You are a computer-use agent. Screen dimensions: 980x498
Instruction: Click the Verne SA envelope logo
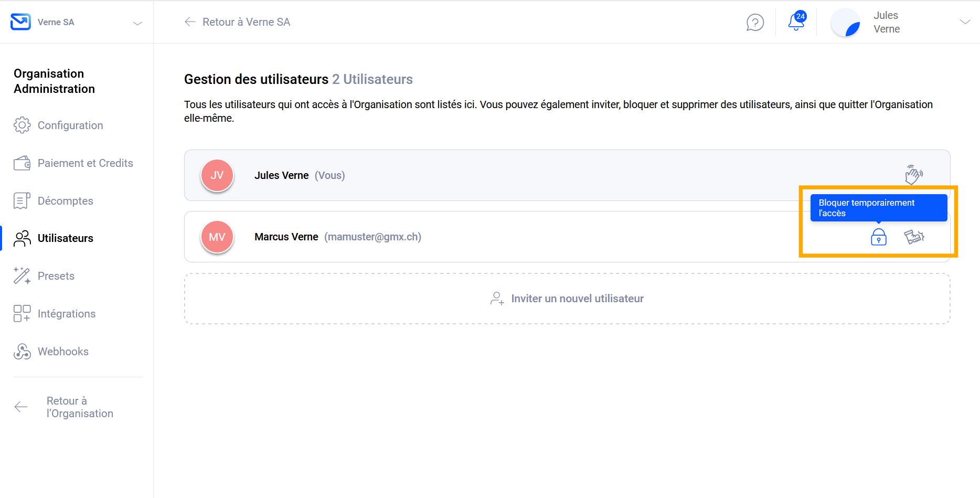pos(21,22)
